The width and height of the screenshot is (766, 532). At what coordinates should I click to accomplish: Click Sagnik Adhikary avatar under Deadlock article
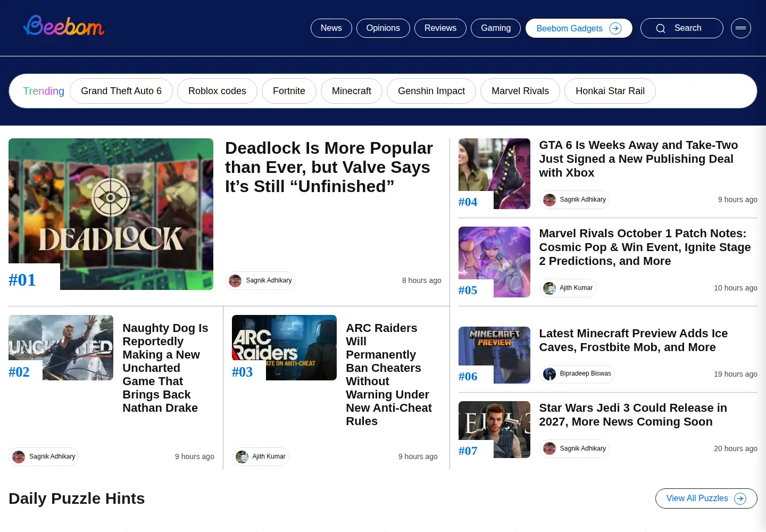point(235,280)
